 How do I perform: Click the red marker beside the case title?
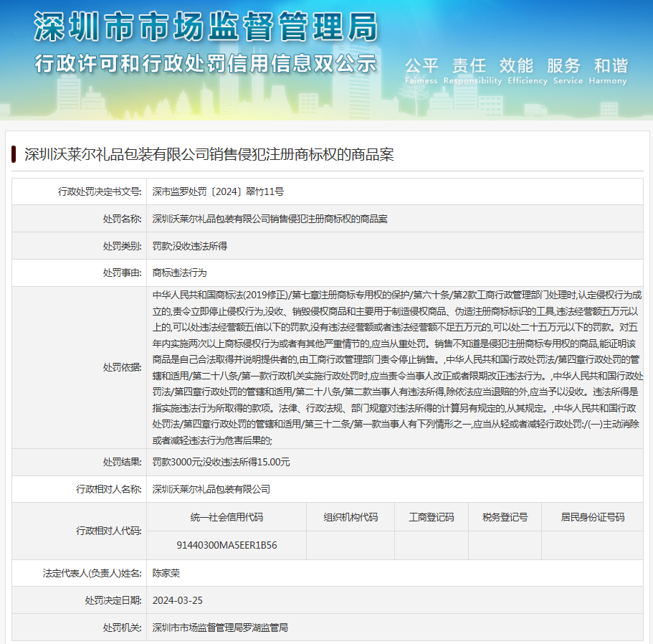14,154
